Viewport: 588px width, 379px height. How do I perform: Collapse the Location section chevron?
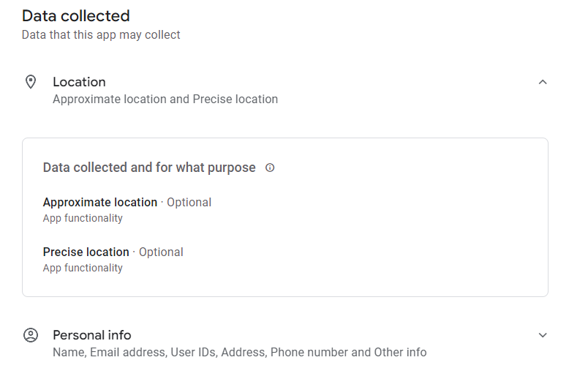tap(542, 82)
